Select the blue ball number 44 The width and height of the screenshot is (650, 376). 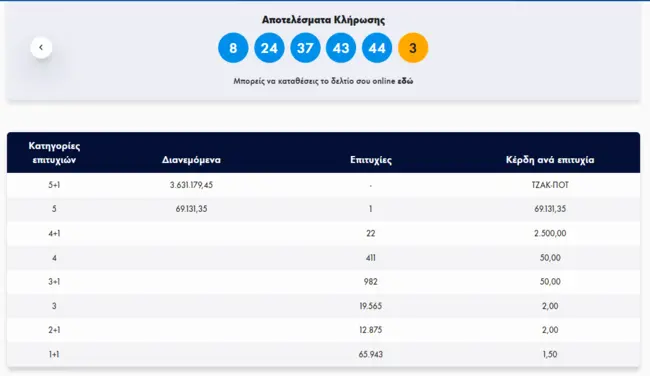click(377, 48)
